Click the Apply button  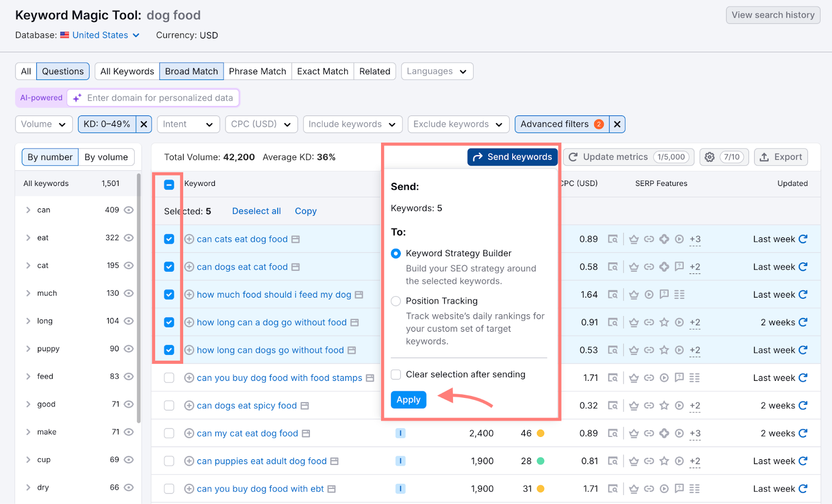tap(408, 400)
